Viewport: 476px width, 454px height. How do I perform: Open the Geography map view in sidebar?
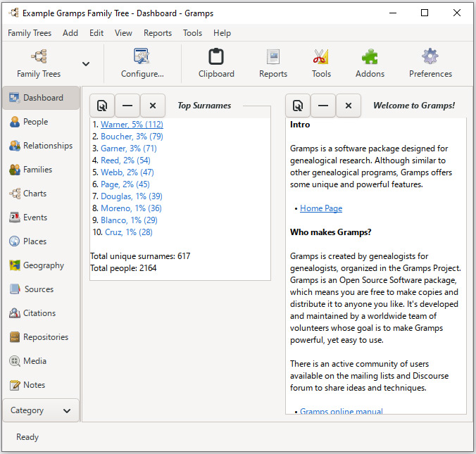tap(41, 265)
